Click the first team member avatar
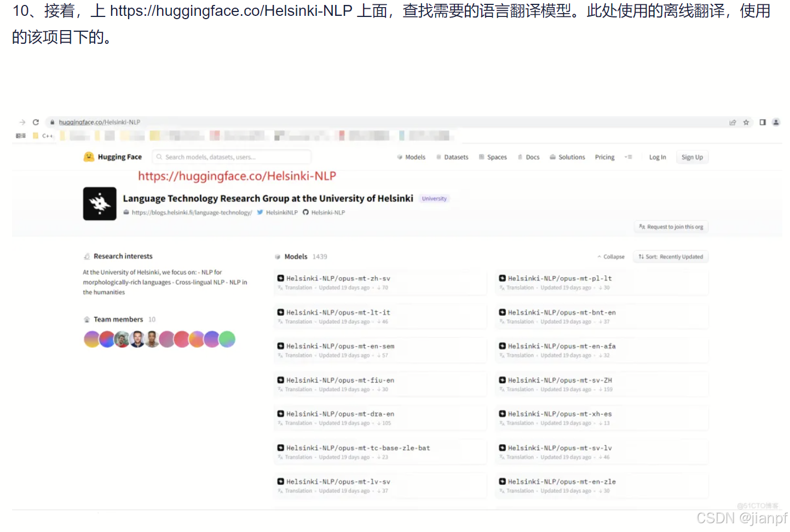Image resolution: width=790 pixels, height=532 pixels. pos(91,339)
